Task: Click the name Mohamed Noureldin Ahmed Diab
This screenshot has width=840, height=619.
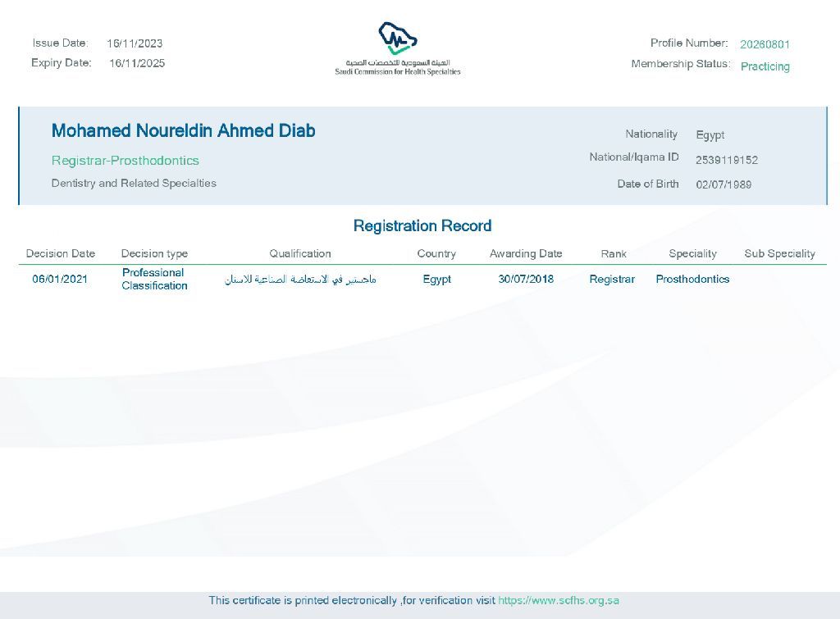Action: click(183, 131)
